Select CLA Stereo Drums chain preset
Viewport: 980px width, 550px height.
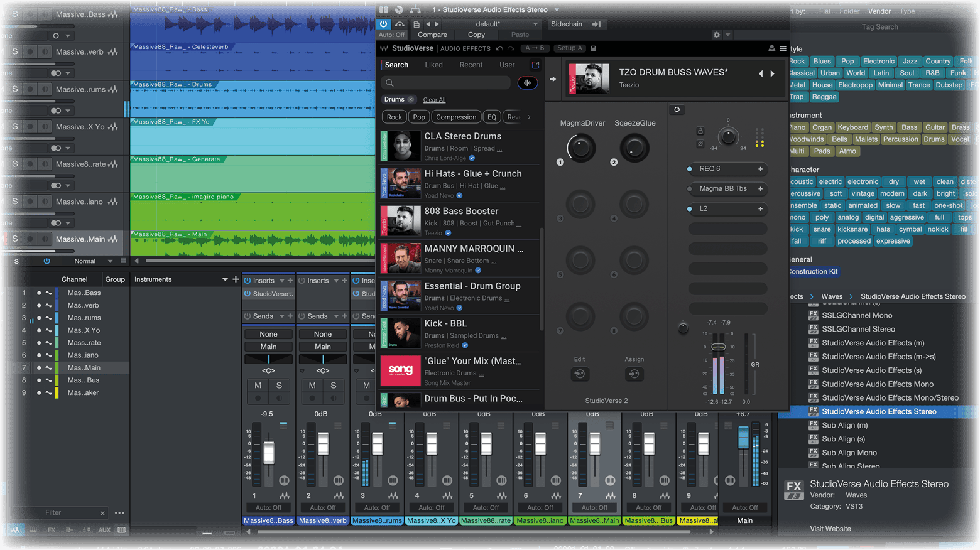[x=460, y=146]
